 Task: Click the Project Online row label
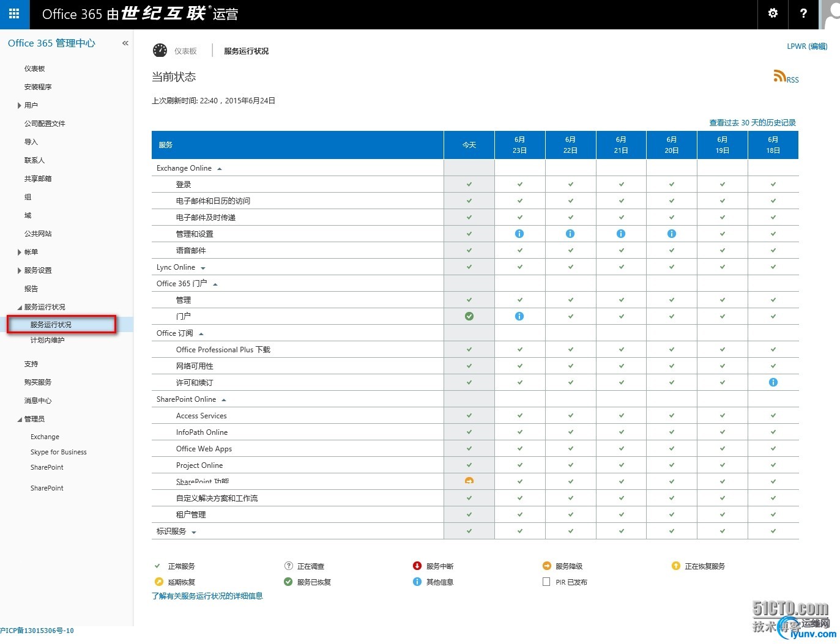click(199, 465)
